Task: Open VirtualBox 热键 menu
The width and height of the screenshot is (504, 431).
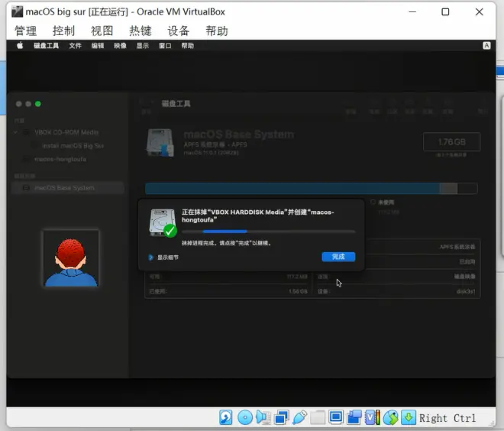Action: (141, 31)
